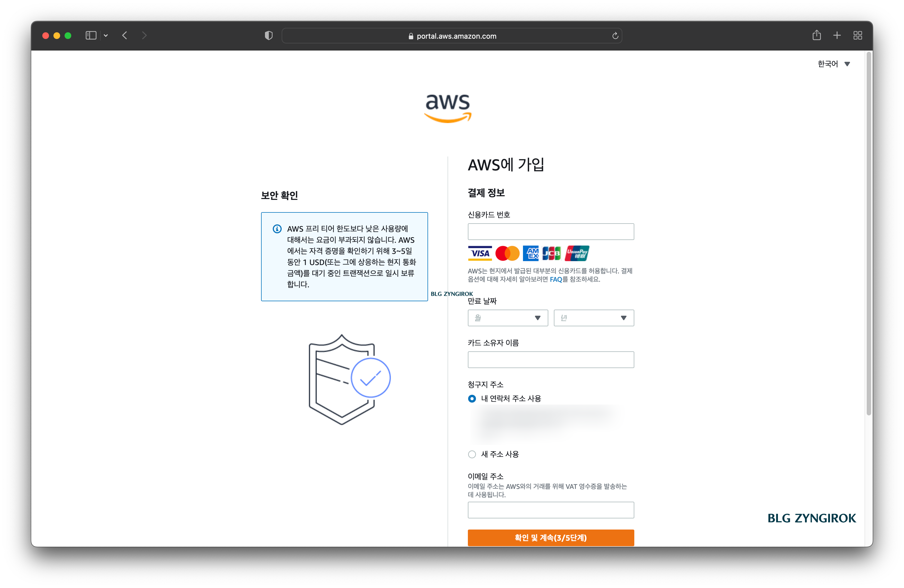Click the Safari share icon
The image size is (904, 588).
[817, 35]
